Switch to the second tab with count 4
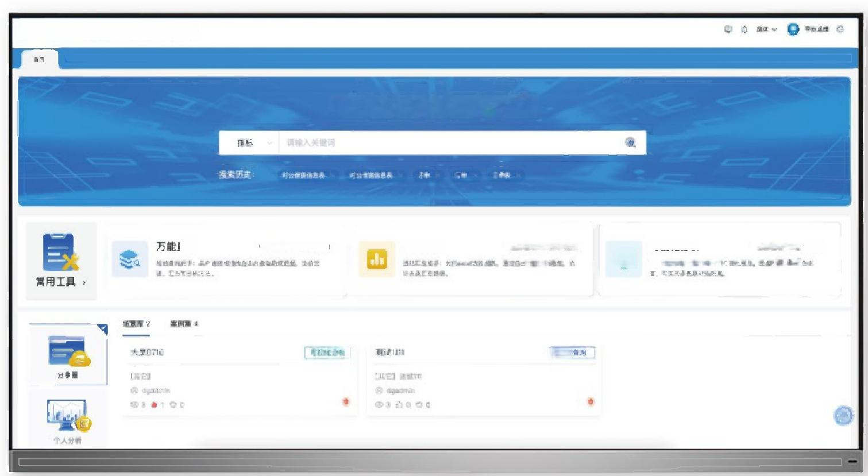Screen dimensions: 868x476 [184, 324]
